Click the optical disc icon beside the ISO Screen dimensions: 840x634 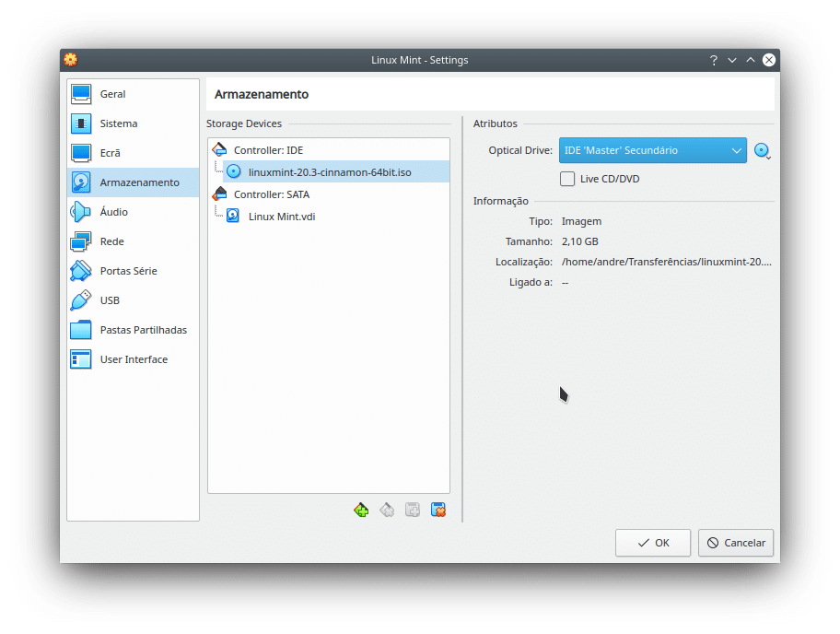click(234, 171)
